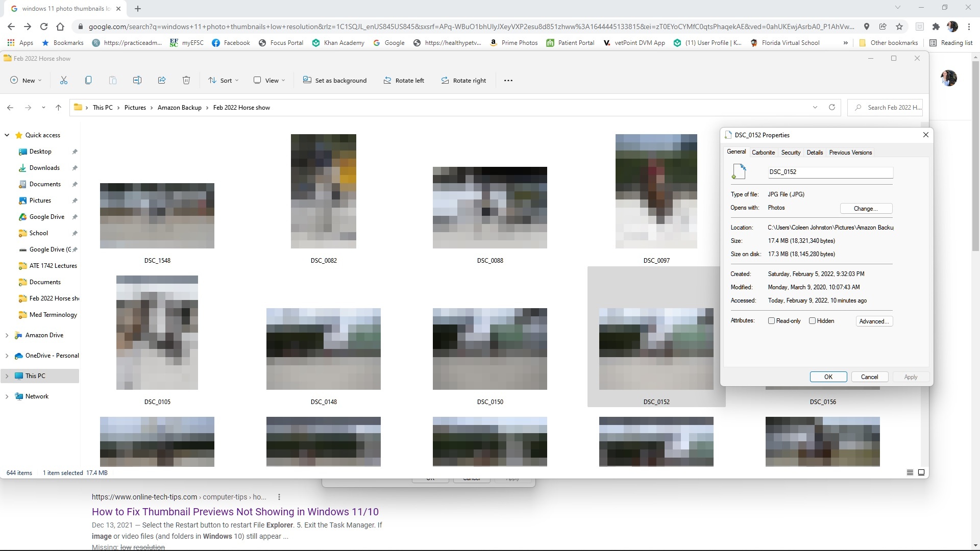The height and width of the screenshot is (551, 980).
Task: Click the Copy icon in Explorer toolbar
Action: [x=88, y=80]
